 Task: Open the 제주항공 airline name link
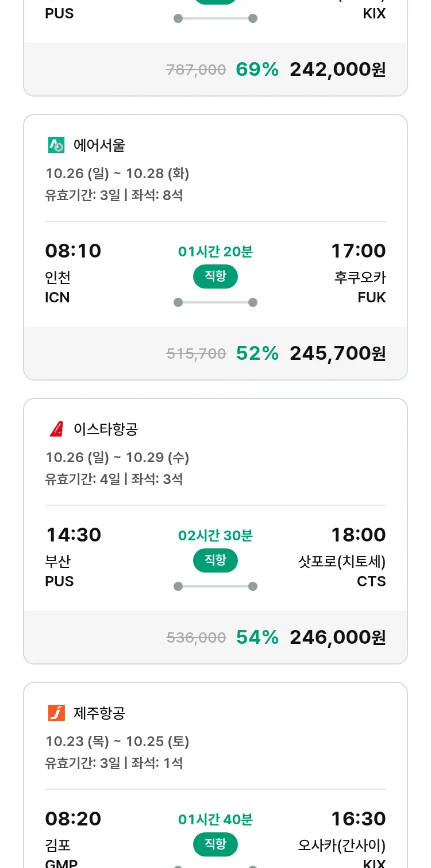[x=99, y=713]
